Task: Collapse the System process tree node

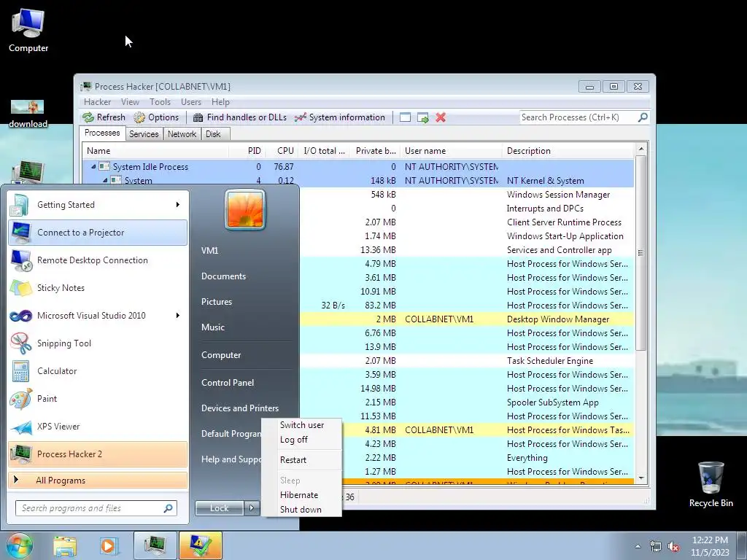Action: (105, 181)
